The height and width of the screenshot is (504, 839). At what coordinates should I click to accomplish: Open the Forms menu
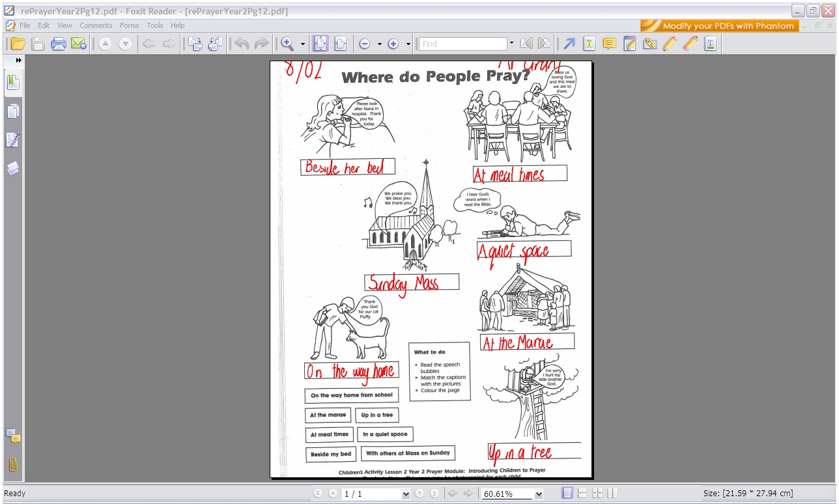(129, 25)
